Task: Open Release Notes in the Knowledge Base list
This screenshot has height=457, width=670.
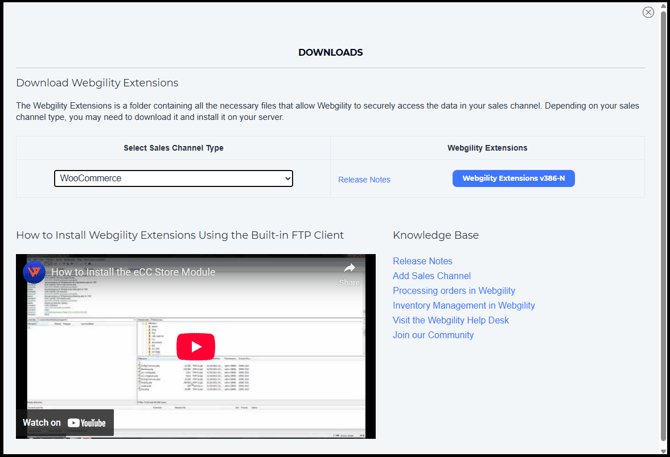Action: 422,261
